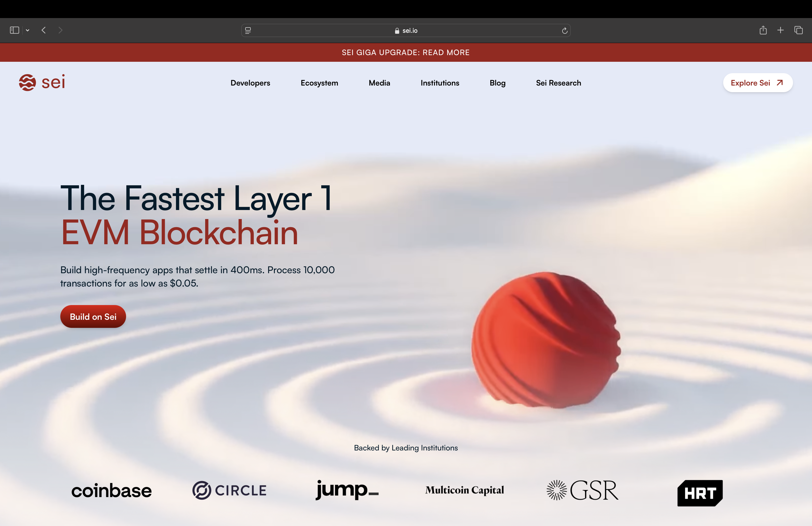Screen dimensions: 812x526
Task: Go to the Institutions page
Action: [440, 83]
